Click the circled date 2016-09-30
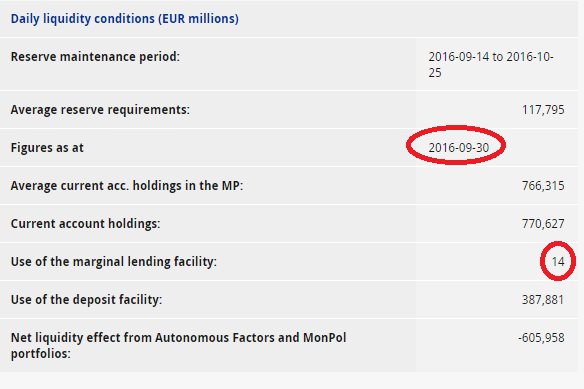 coord(458,148)
